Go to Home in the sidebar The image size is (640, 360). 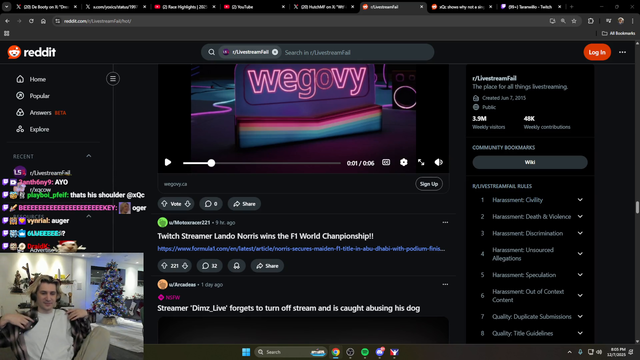point(38,79)
